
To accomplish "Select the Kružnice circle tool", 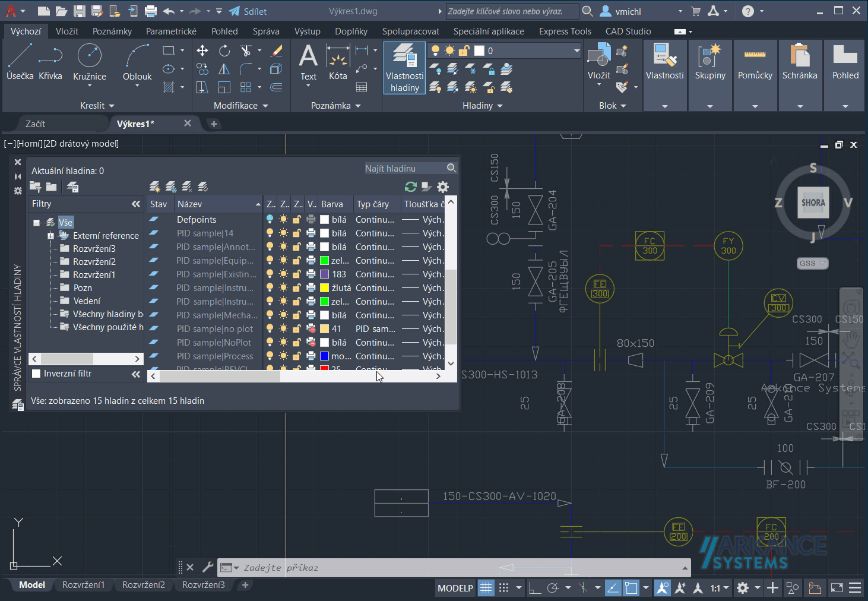I will [x=90, y=62].
